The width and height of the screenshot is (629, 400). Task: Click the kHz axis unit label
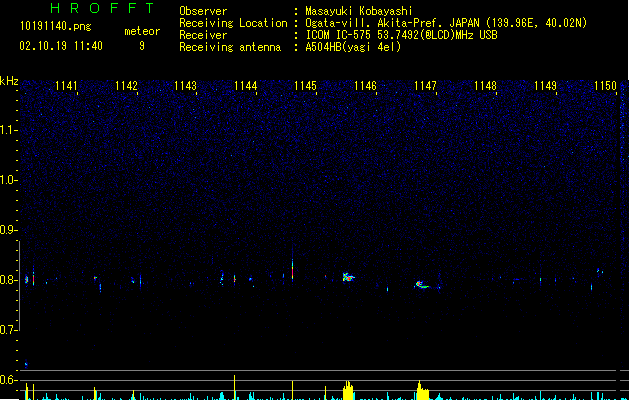coord(9,81)
